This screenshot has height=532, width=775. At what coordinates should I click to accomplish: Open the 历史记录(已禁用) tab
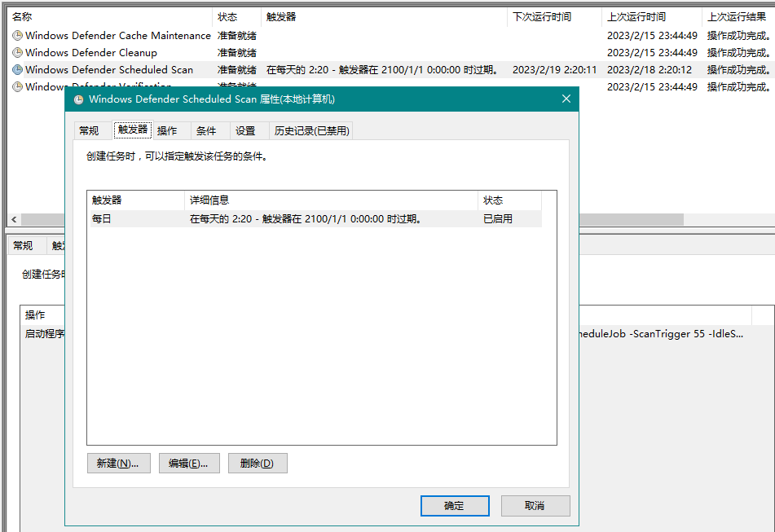point(310,130)
